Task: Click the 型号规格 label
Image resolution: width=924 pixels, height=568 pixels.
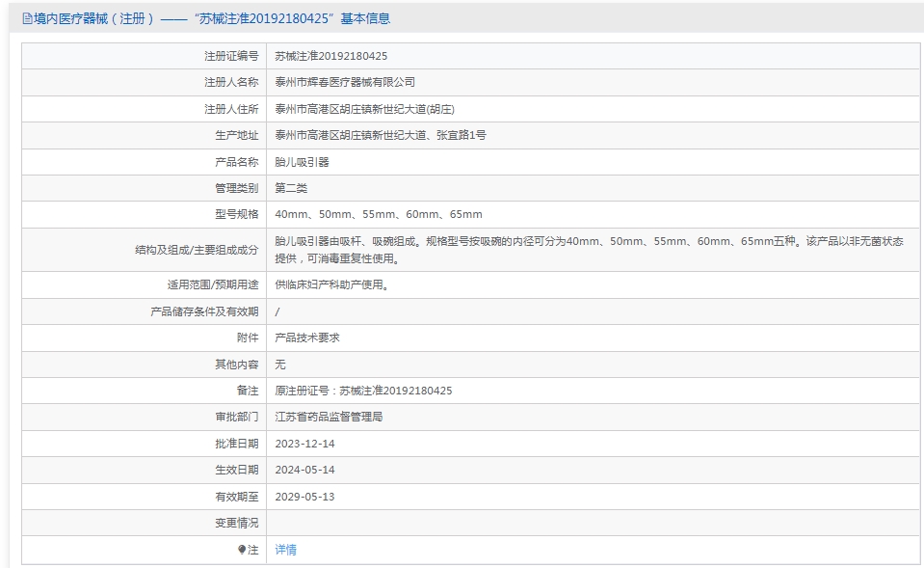Action: click(237, 215)
